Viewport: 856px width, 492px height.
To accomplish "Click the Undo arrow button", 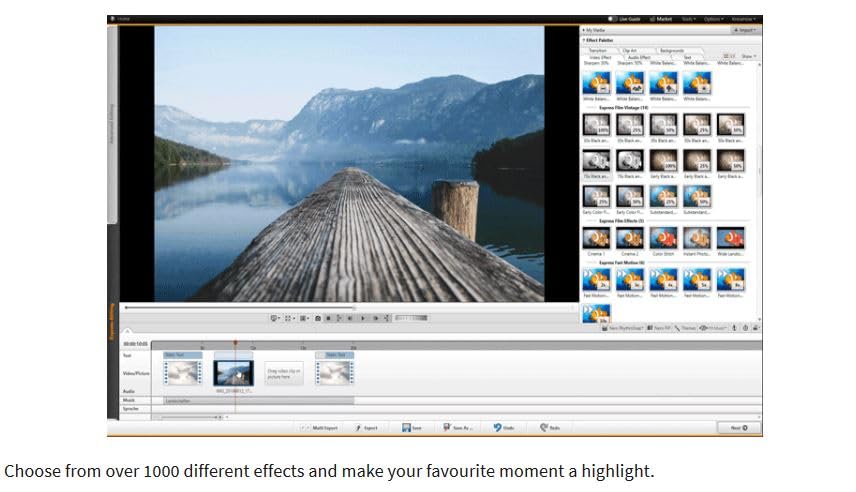I will [x=501, y=428].
